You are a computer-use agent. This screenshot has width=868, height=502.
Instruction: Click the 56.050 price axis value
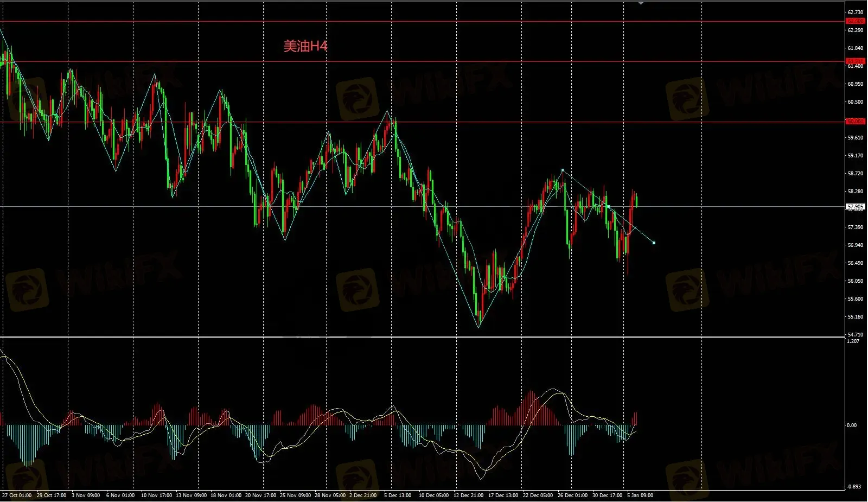[x=855, y=281]
